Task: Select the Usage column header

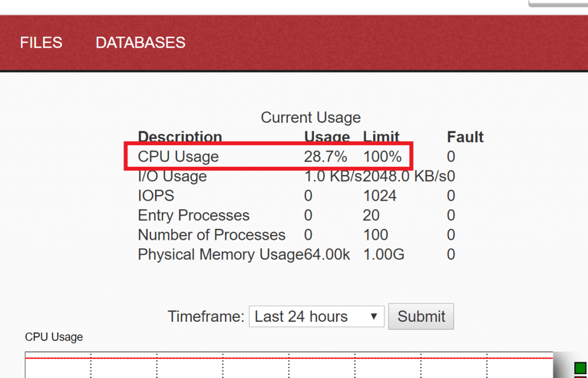Action: click(x=327, y=137)
